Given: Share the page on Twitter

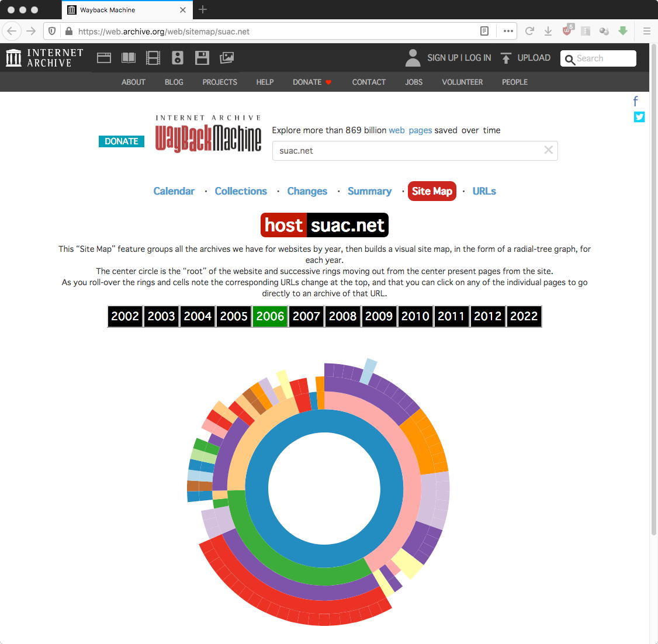Looking at the screenshot, I should (x=639, y=117).
